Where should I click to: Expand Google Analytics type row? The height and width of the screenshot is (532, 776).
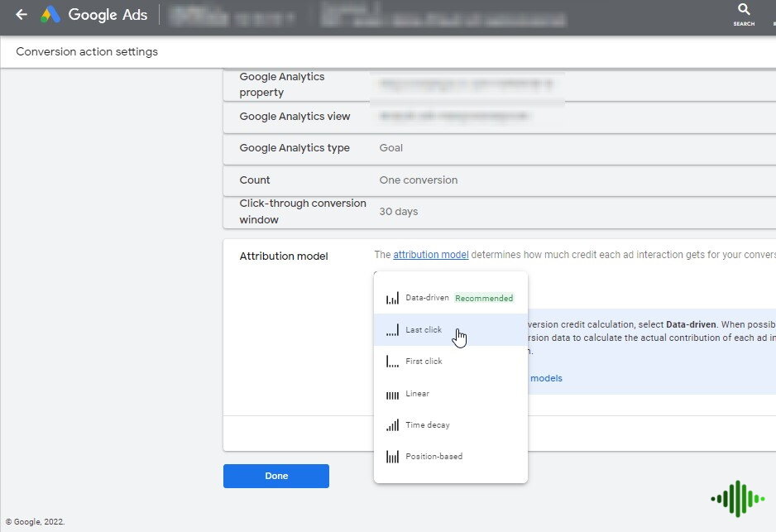point(500,148)
